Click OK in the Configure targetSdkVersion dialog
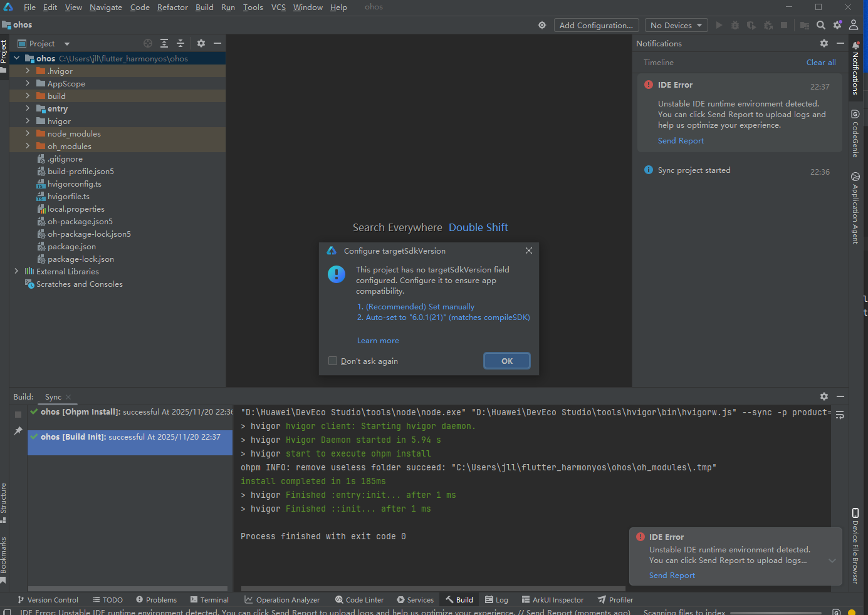The width and height of the screenshot is (868, 615). [x=507, y=361]
